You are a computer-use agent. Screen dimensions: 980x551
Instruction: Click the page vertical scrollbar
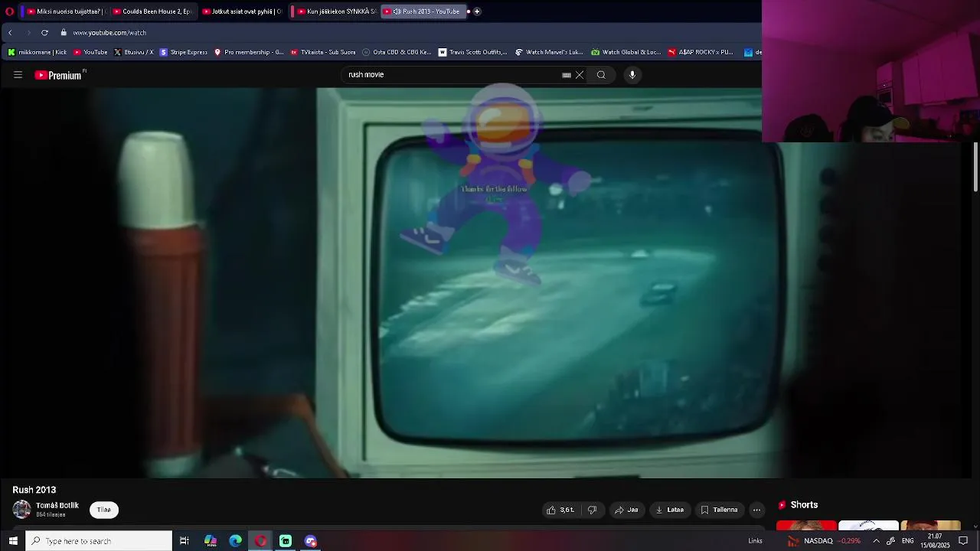[x=975, y=167]
